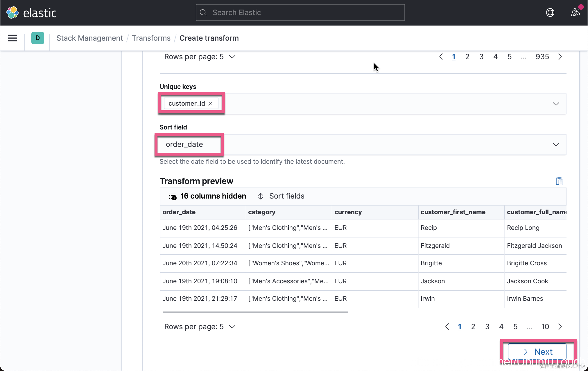Viewport: 588px width, 371px height.
Task: Open the 16 columns hidden selector
Action: [x=207, y=196]
